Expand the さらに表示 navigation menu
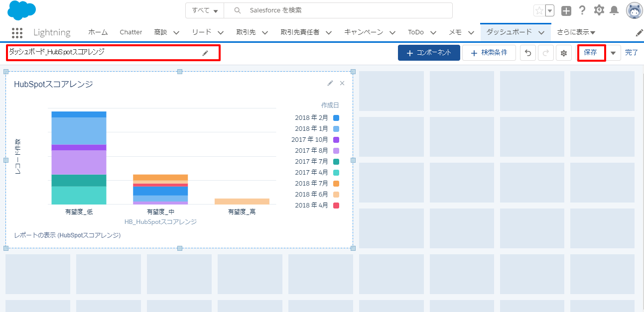The image size is (644, 312). click(576, 32)
